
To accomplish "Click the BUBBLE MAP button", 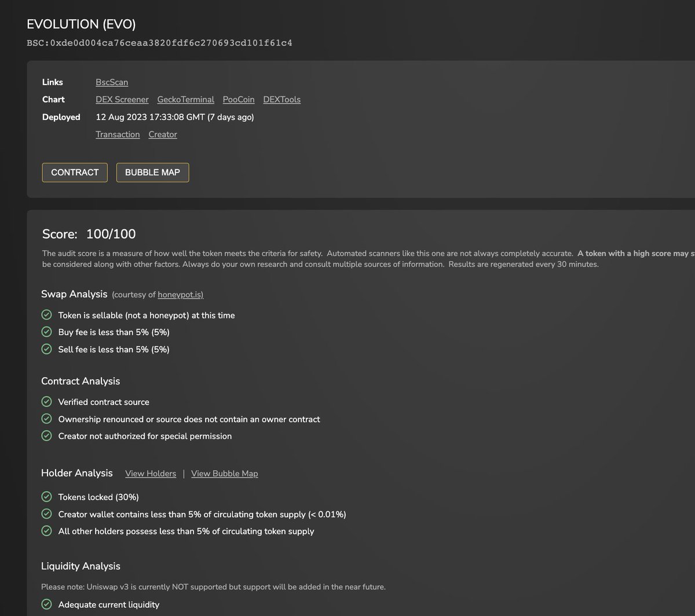I will tap(152, 173).
